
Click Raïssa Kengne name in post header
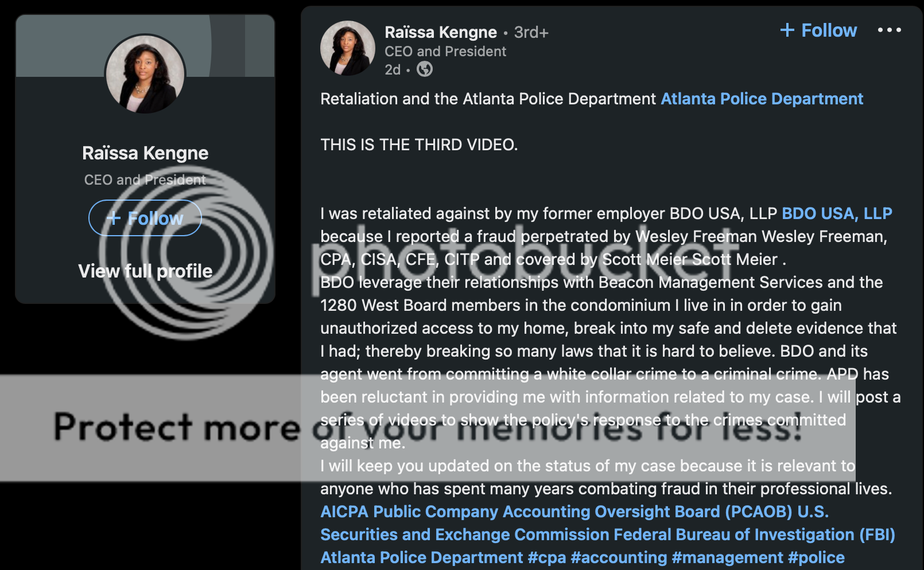tap(441, 32)
